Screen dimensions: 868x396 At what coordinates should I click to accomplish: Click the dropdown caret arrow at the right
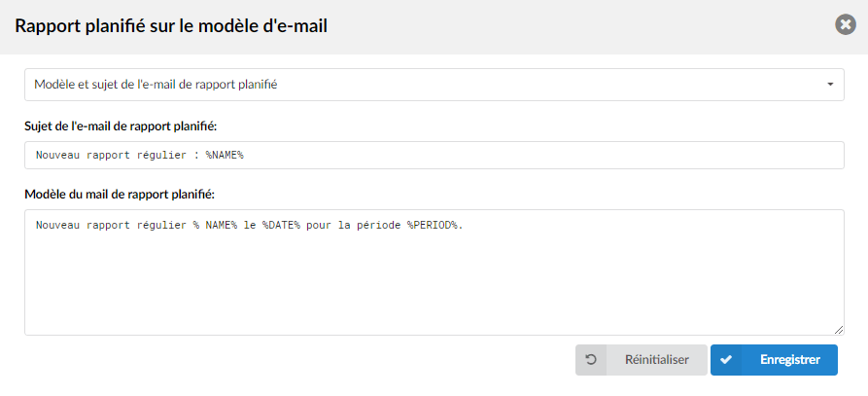click(830, 85)
